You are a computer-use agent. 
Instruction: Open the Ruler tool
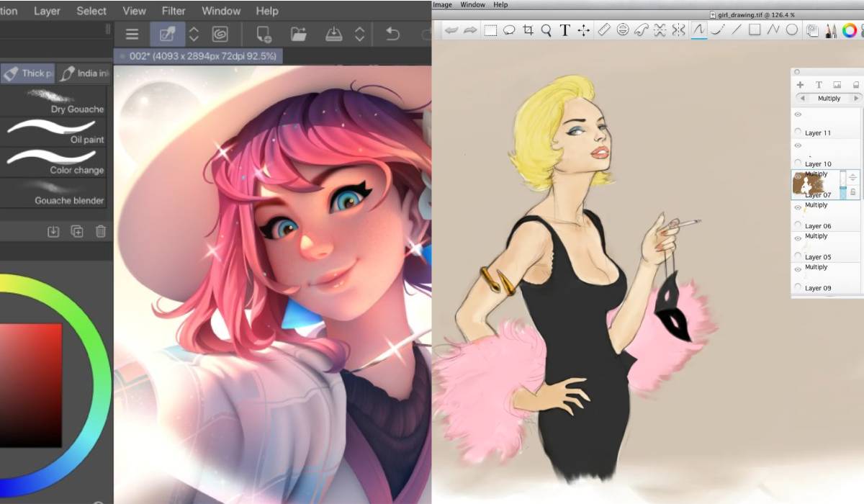click(604, 30)
